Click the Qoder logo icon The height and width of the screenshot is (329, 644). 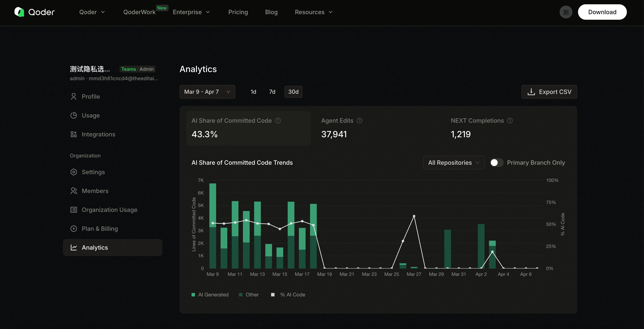[19, 12]
